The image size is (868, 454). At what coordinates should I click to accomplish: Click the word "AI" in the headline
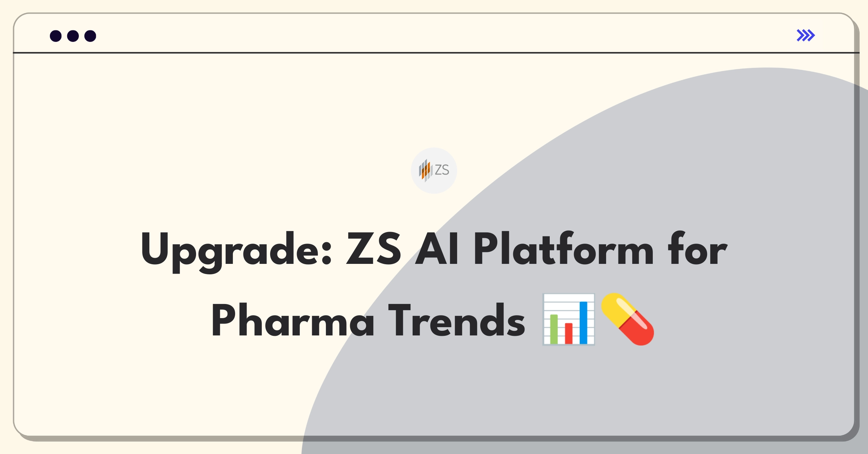(437, 249)
